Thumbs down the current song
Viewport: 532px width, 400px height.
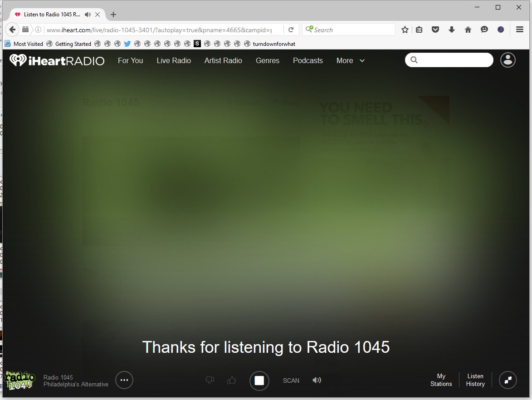[210, 380]
